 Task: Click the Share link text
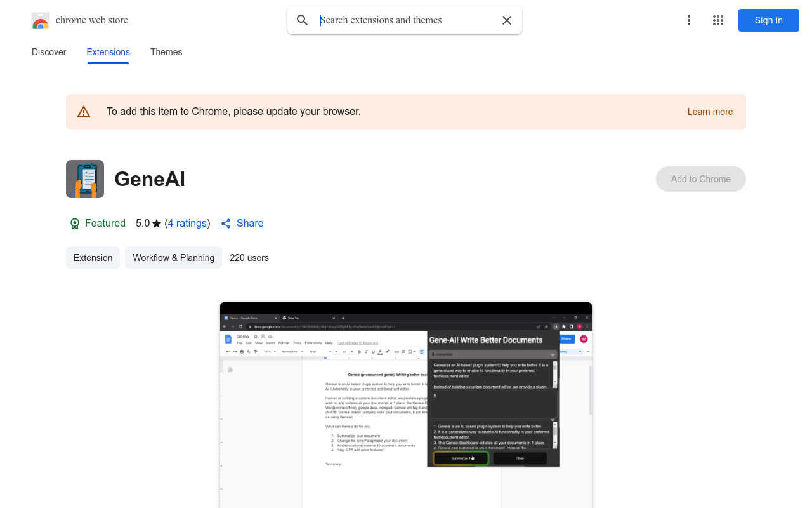250,224
